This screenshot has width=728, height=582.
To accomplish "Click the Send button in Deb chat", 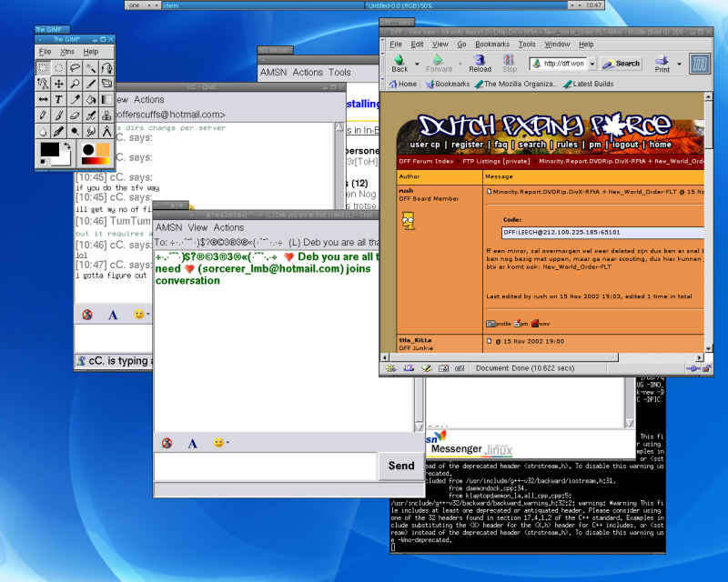I will (x=401, y=466).
